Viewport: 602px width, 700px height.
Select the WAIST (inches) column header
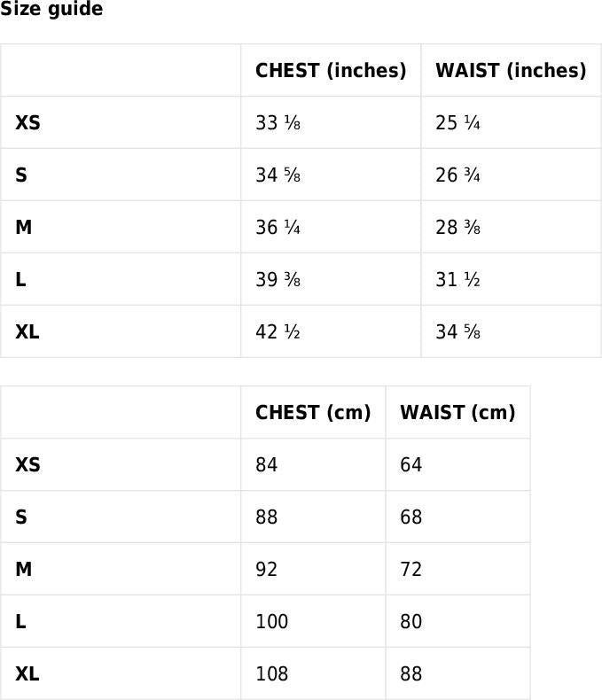pyautogui.click(x=511, y=71)
